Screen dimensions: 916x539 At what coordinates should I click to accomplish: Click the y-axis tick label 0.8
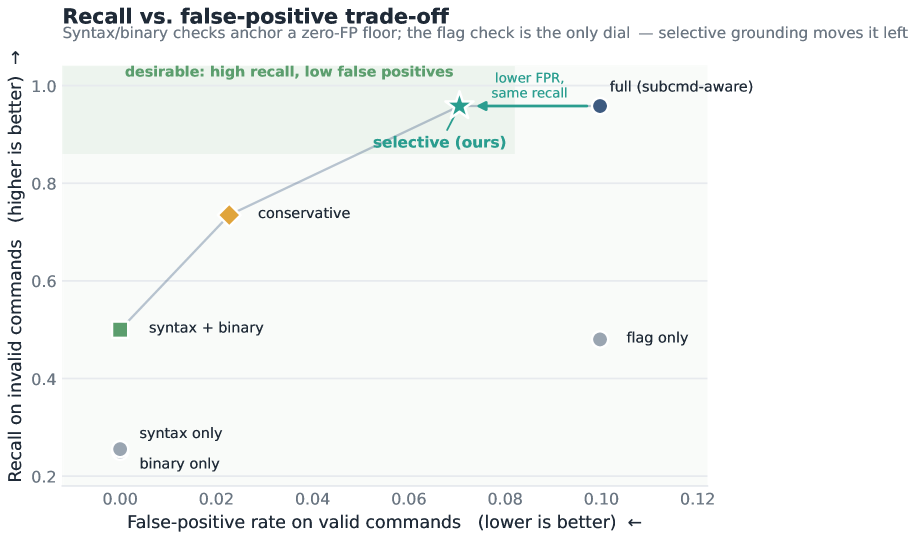tap(44, 184)
